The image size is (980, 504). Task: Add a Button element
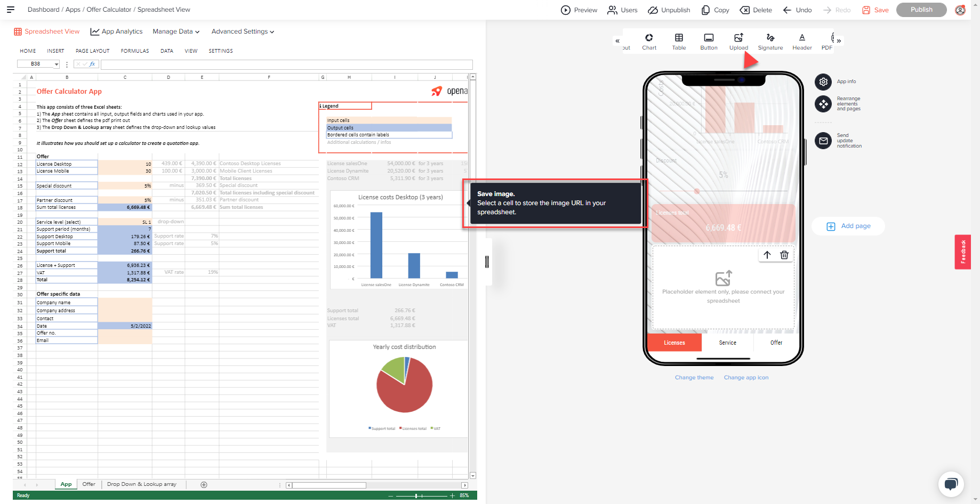(709, 42)
